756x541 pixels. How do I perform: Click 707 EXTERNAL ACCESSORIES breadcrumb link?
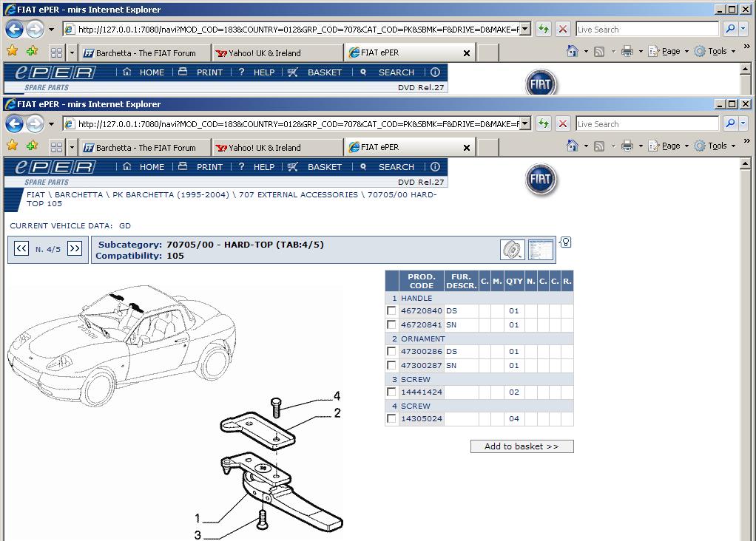pyautogui.click(x=298, y=194)
